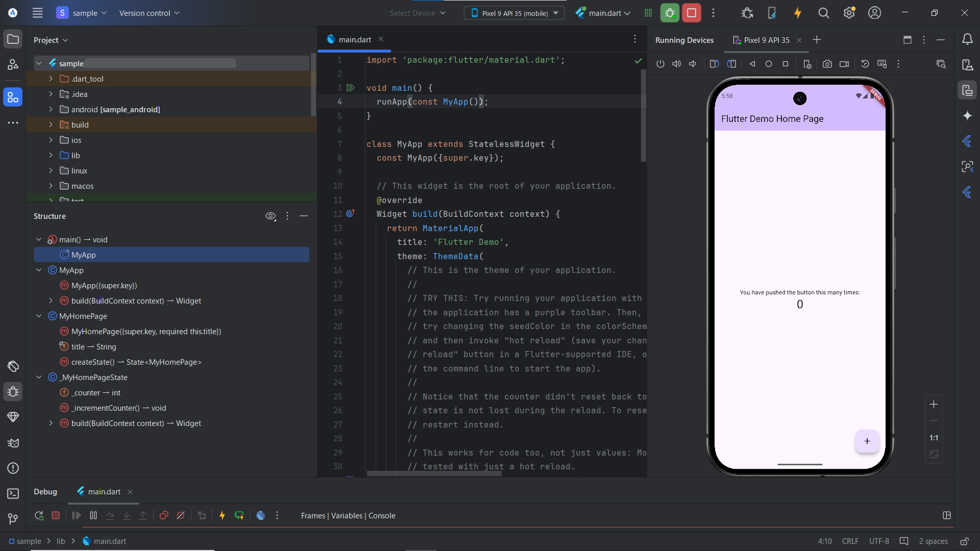Toggle the Structure view options eye icon
The width and height of the screenshot is (980, 551).
pyautogui.click(x=271, y=216)
